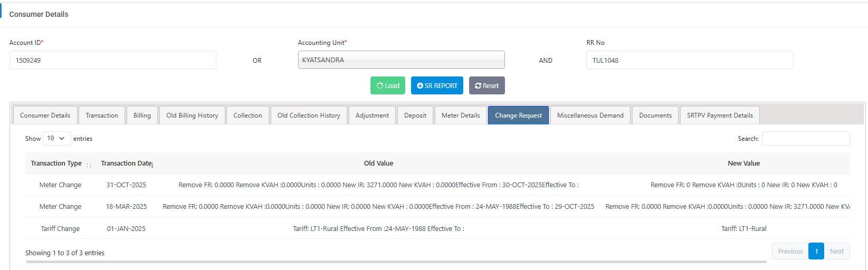Open the Consumer Details tab
The image size is (868, 270).
[x=45, y=115]
